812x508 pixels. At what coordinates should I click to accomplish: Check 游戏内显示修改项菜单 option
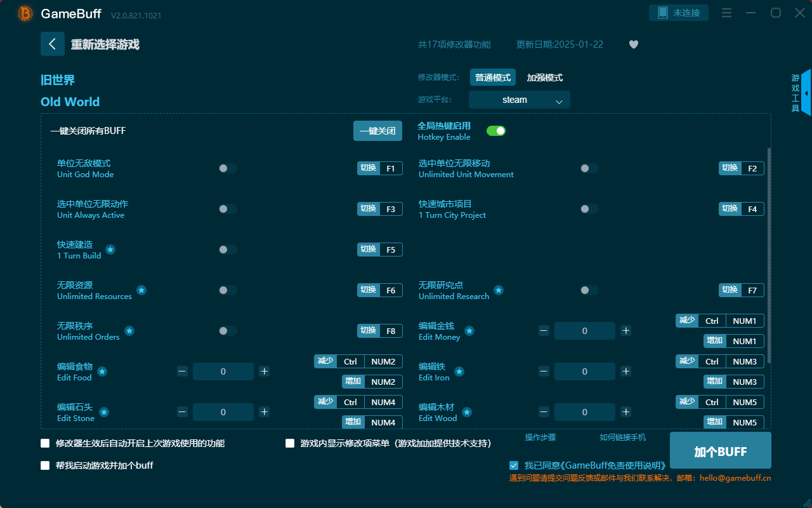click(x=290, y=443)
